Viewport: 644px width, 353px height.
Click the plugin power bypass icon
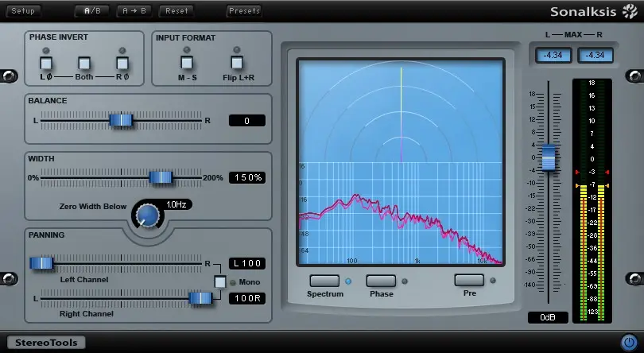coord(628,342)
